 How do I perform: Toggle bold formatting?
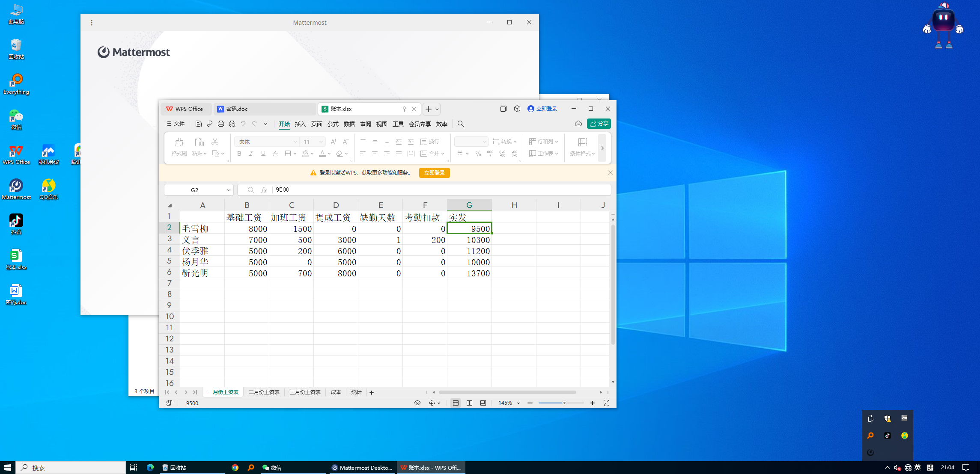click(239, 154)
